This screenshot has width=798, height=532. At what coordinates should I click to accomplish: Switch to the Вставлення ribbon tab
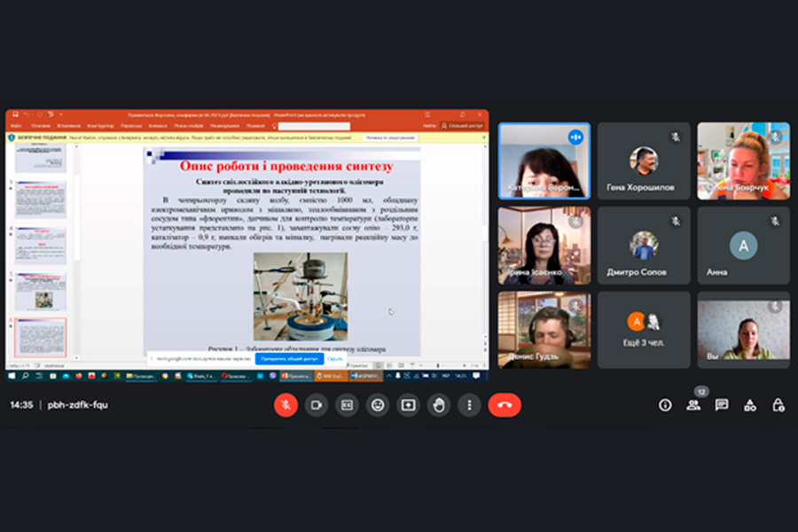[68, 126]
